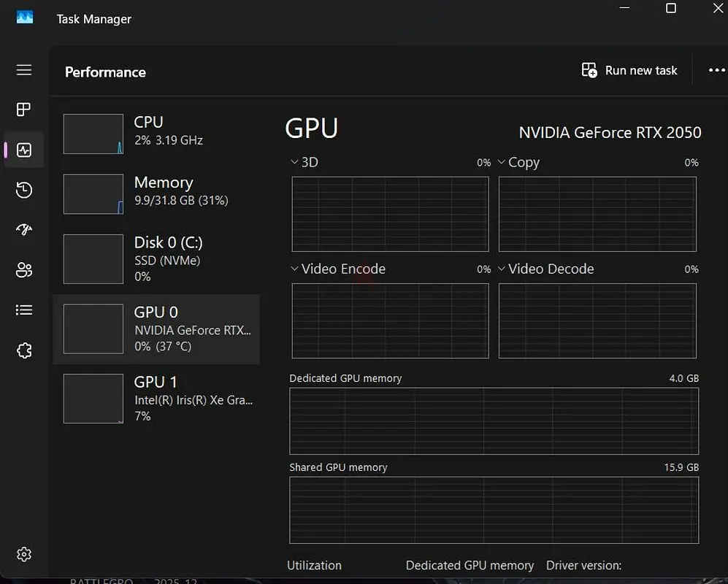Screen dimensions: 728x584
Task: Open the Details list page icon
Action: [x=24, y=310]
